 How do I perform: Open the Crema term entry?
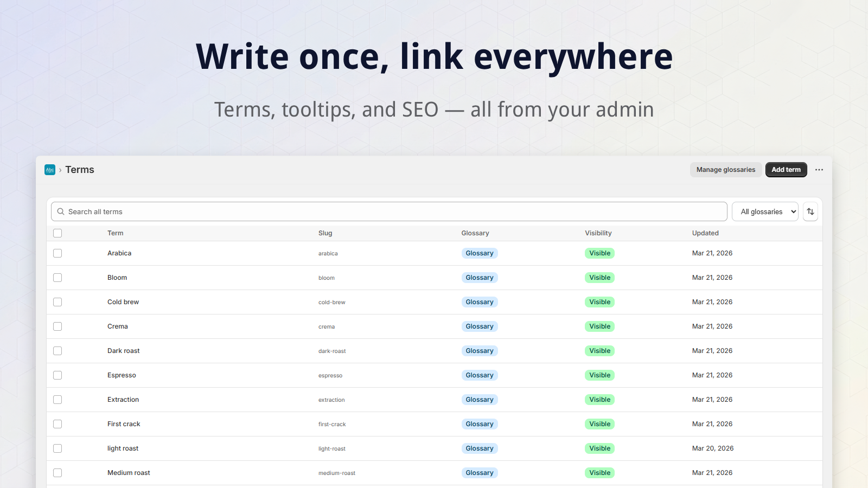tap(118, 326)
